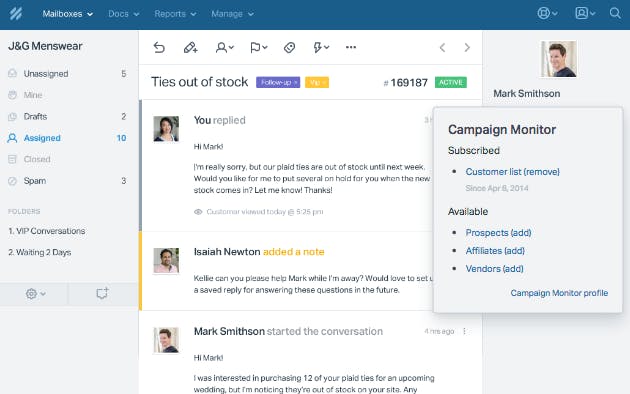Image resolution: width=630 pixels, height=394 pixels.
Task: Click the search magnifier icon
Action: 615,13
